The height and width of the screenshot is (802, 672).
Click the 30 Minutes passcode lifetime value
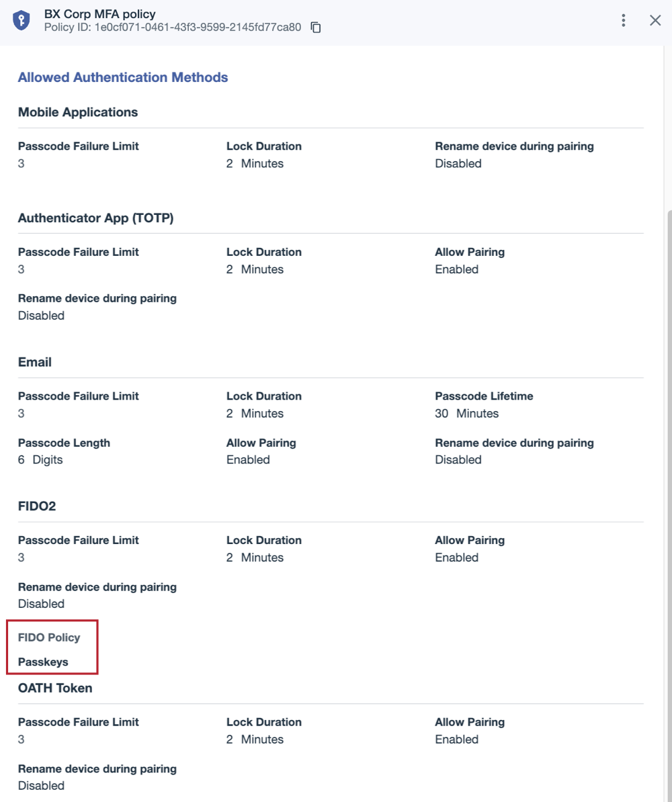point(467,413)
